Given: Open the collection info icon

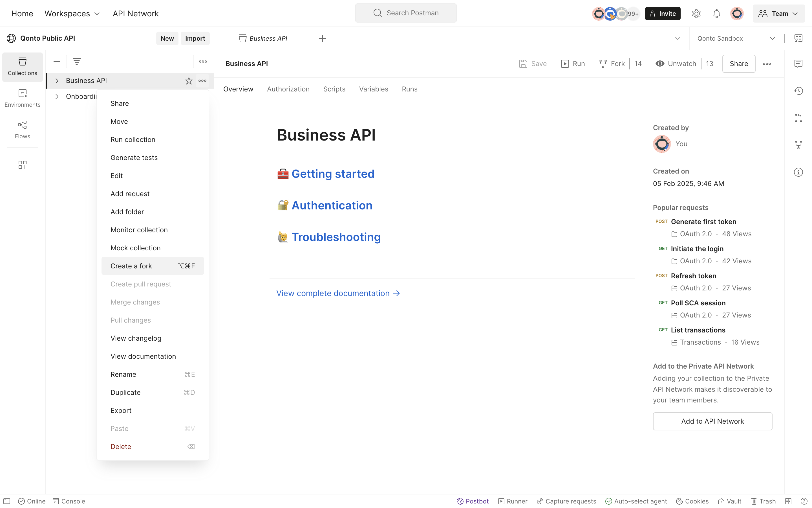Looking at the screenshot, I should pos(798,172).
